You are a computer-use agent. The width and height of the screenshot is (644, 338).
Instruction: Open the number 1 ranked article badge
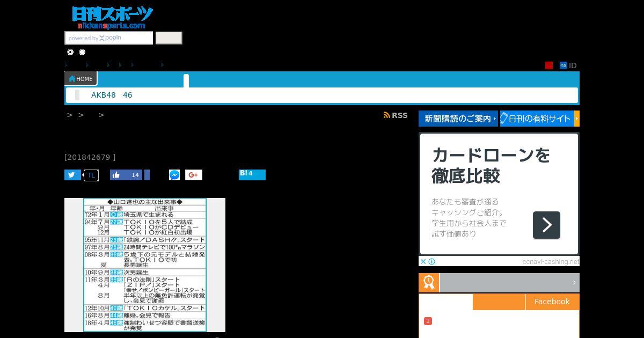pyautogui.click(x=428, y=321)
